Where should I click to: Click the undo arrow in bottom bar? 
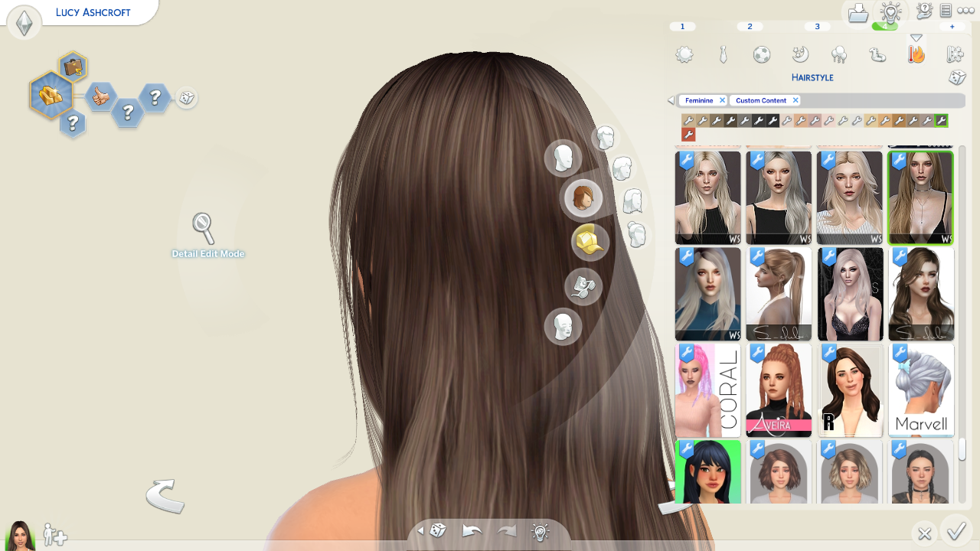pyautogui.click(x=472, y=530)
